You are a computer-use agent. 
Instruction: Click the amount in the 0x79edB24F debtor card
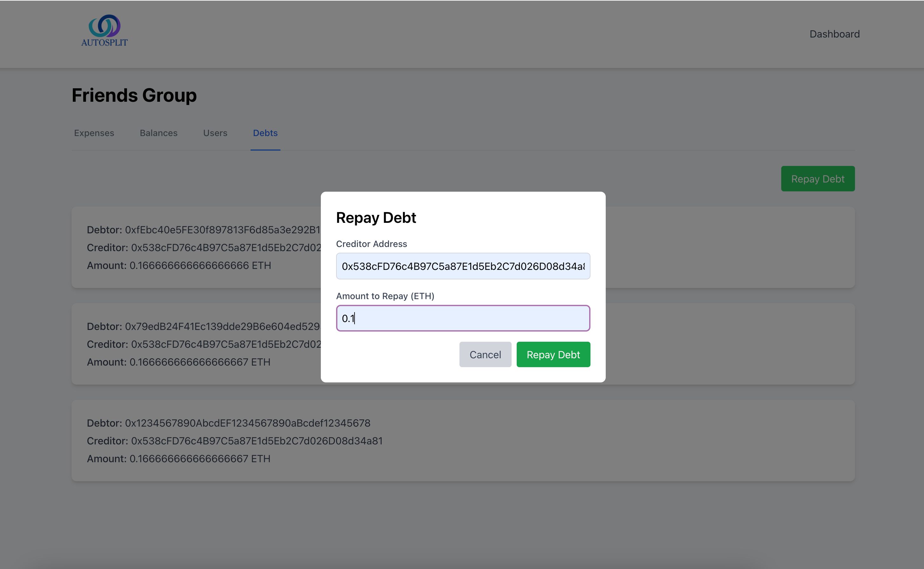199,362
